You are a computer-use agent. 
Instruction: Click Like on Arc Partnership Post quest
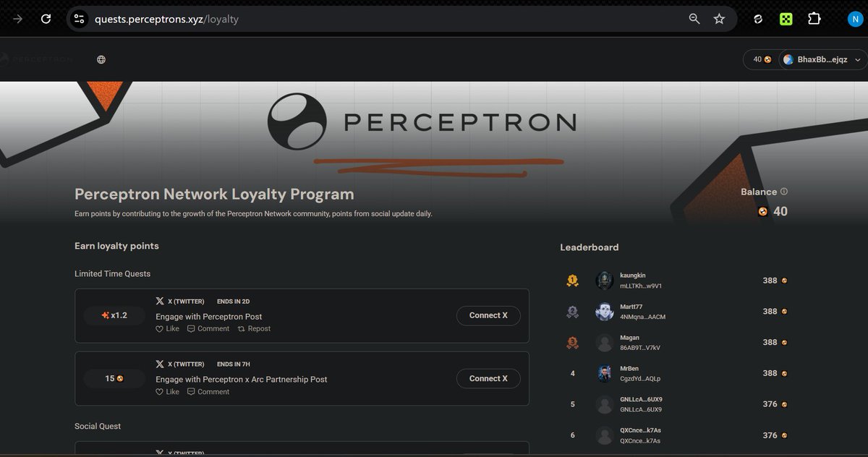pyautogui.click(x=167, y=392)
